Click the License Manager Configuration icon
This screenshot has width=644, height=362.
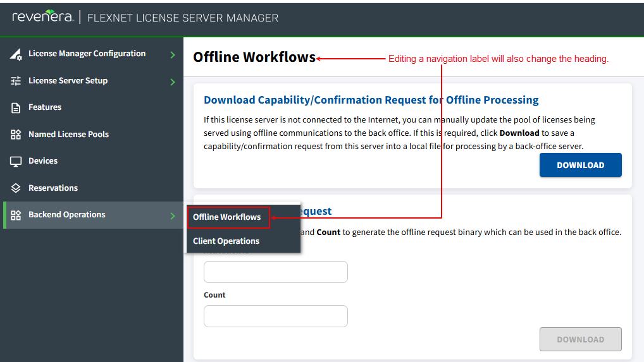tap(16, 54)
